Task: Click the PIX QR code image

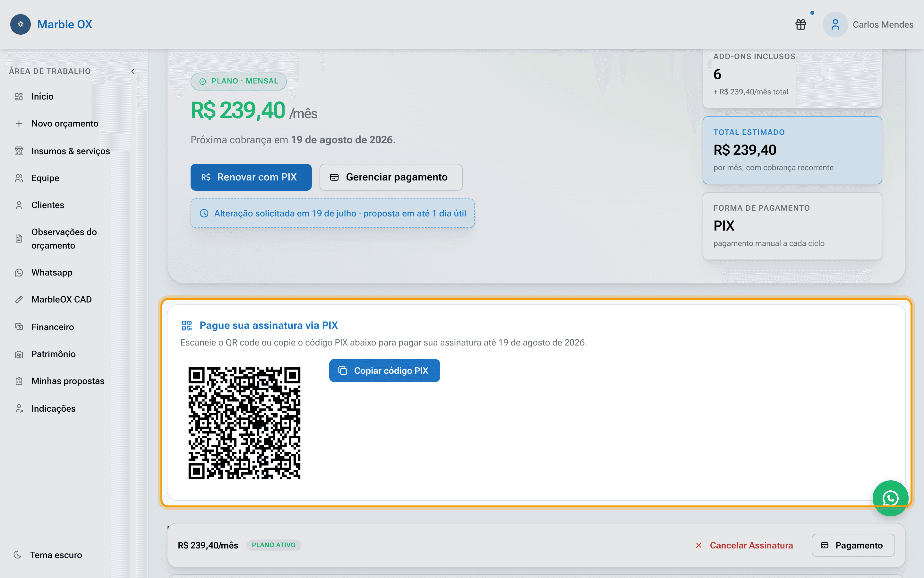Action: point(244,423)
